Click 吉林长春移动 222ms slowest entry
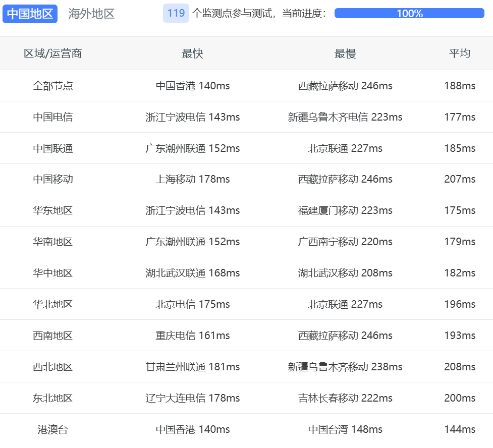 (345, 398)
